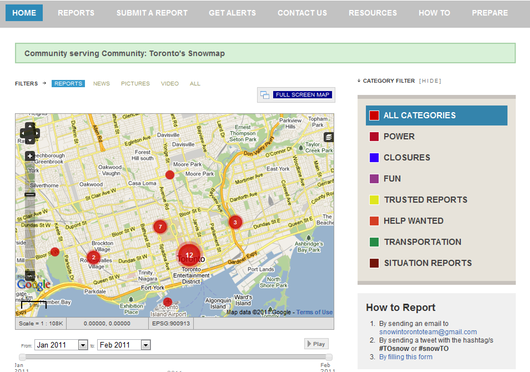Image resolution: width=530 pixels, height=372 pixels.
Task: Click the blue Closures color swatch
Action: (374, 157)
